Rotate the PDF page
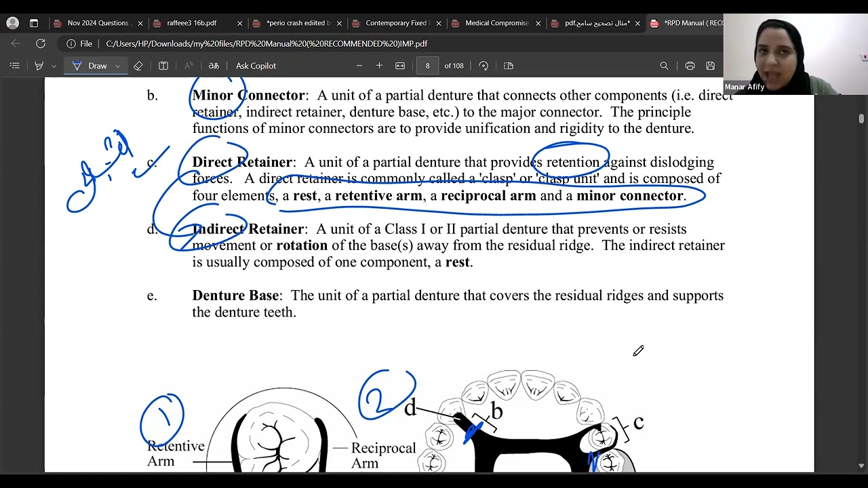The height and width of the screenshot is (488, 868). (484, 66)
